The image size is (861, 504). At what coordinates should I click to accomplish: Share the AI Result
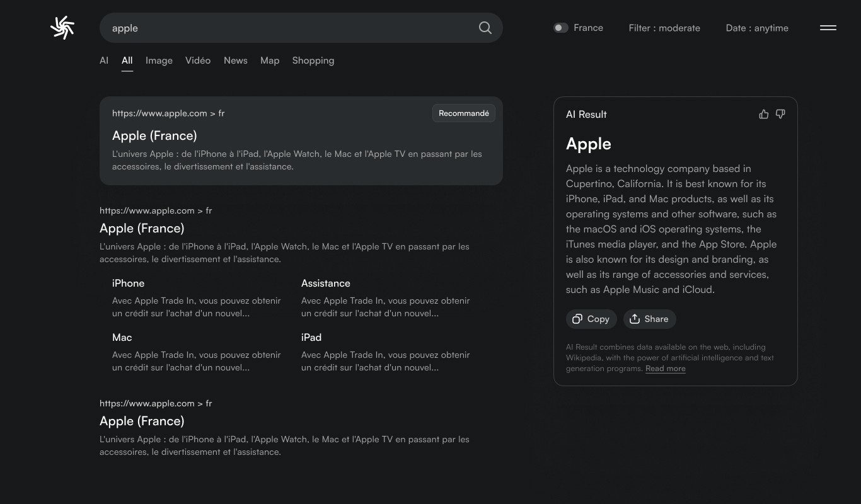[649, 319]
